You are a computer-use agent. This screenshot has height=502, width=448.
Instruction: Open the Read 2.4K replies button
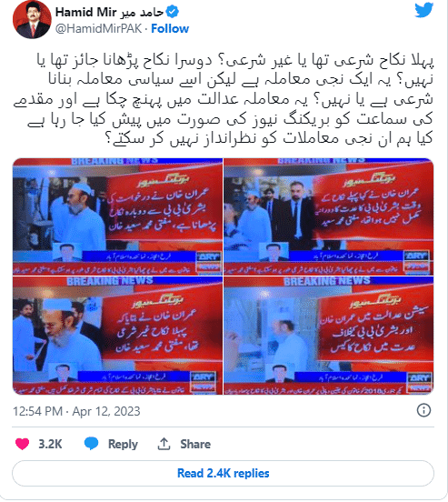coord(223,473)
